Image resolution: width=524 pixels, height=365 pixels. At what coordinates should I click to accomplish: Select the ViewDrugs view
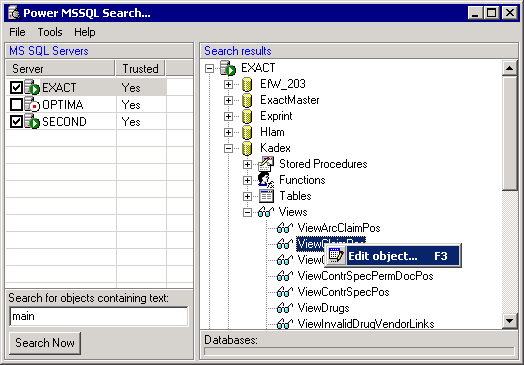(x=323, y=309)
